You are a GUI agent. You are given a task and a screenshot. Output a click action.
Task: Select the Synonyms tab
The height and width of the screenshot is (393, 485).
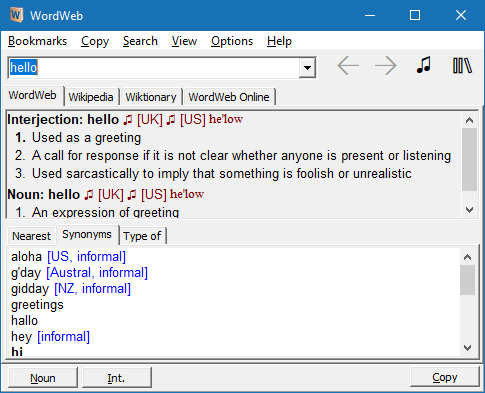(x=87, y=235)
